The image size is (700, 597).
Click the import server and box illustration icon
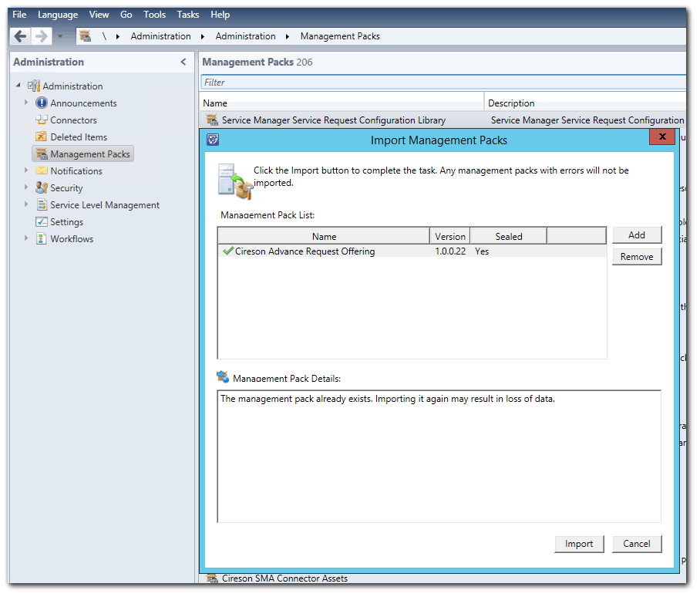(x=235, y=181)
